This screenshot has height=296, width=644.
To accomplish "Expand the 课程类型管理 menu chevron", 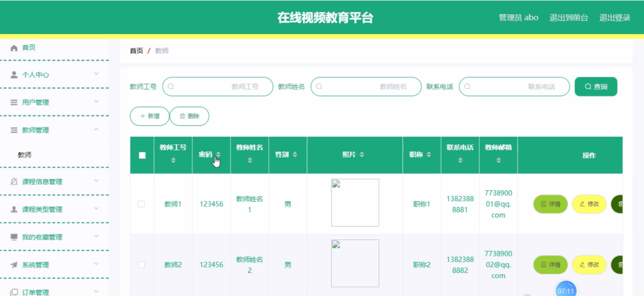I will click(96, 209).
